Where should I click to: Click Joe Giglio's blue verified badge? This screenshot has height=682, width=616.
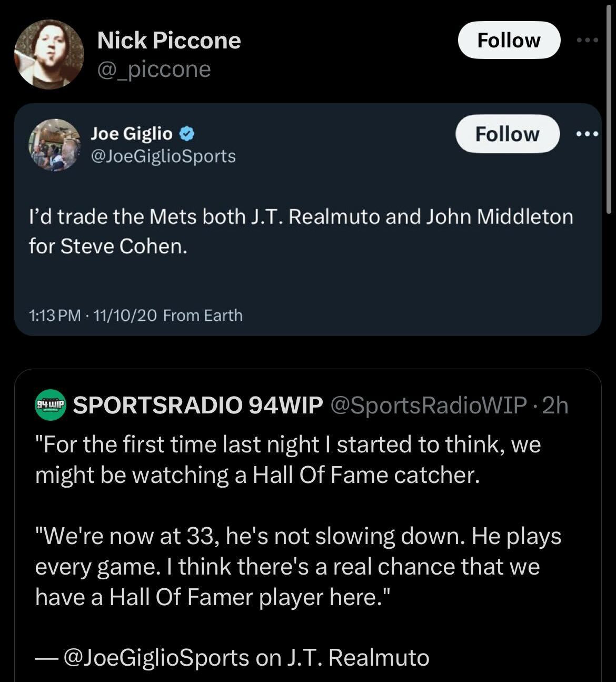pyautogui.click(x=187, y=134)
